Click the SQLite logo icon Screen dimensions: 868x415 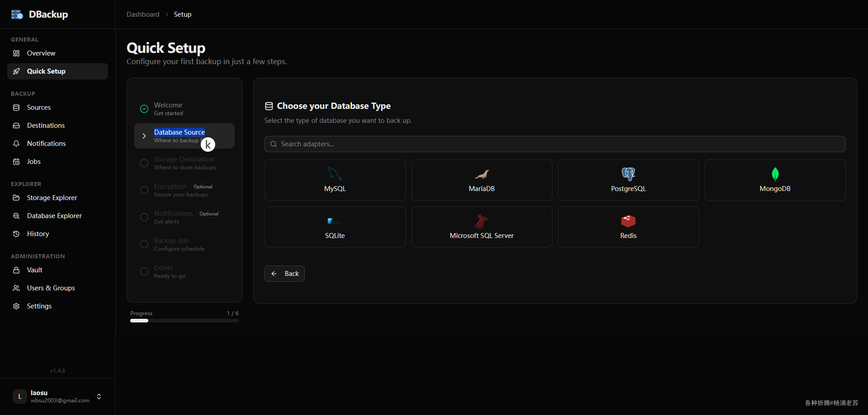(335, 221)
